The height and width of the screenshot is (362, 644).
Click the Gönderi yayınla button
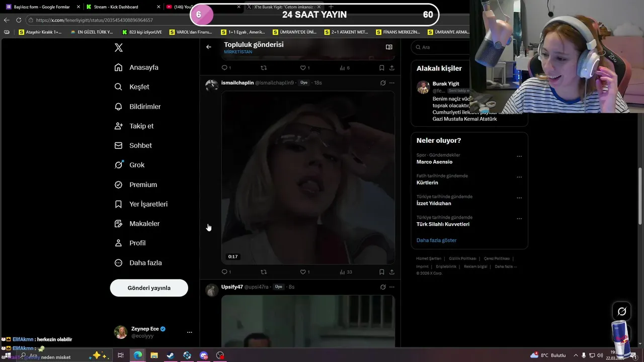click(x=149, y=288)
